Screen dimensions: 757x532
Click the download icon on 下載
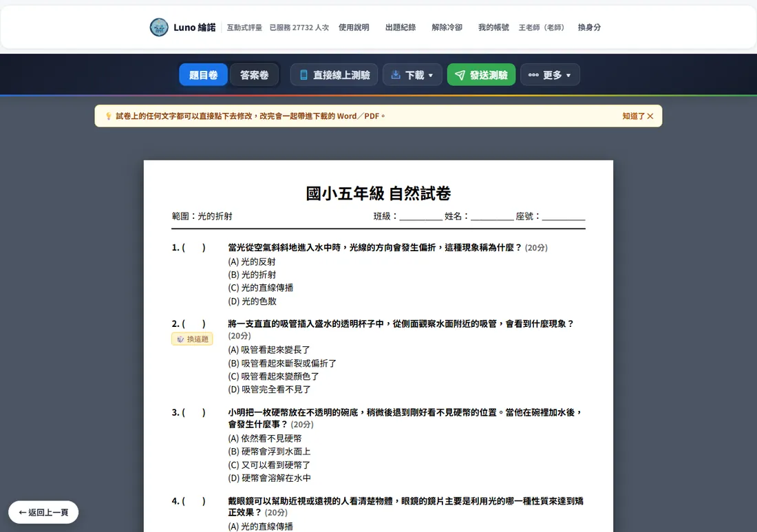click(396, 74)
